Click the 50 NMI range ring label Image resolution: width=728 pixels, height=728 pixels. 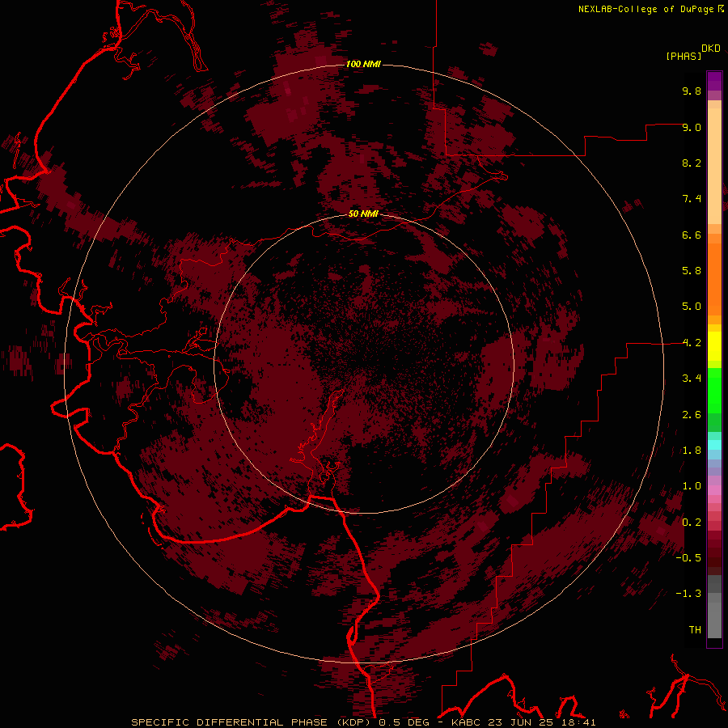click(363, 214)
